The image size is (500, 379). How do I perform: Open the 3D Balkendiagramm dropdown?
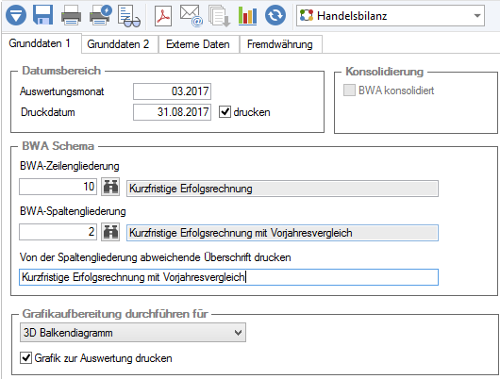tap(133, 332)
